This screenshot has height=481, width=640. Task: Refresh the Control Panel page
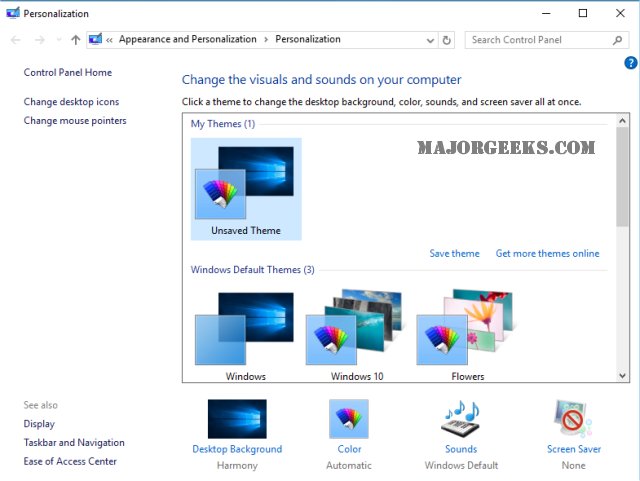click(447, 40)
